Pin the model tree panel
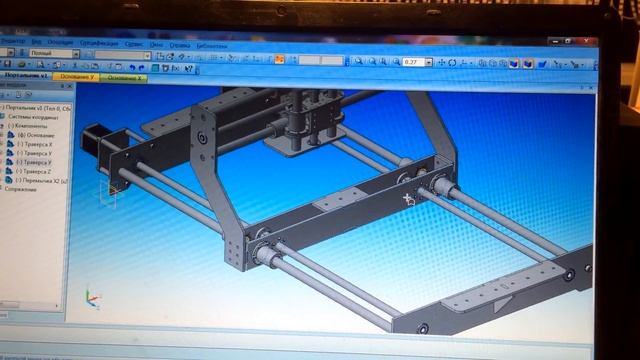The width and height of the screenshot is (640, 360). pyautogui.click(x=62, y=86)
